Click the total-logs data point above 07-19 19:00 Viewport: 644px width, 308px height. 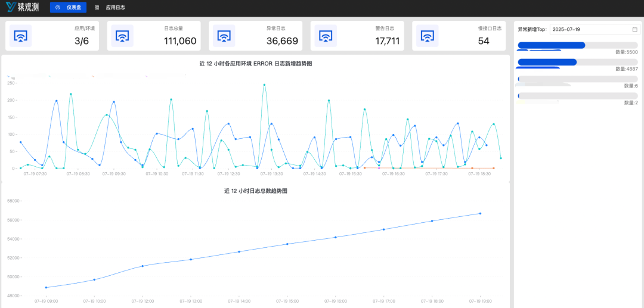pyautogui.click(x=480, y=213)
